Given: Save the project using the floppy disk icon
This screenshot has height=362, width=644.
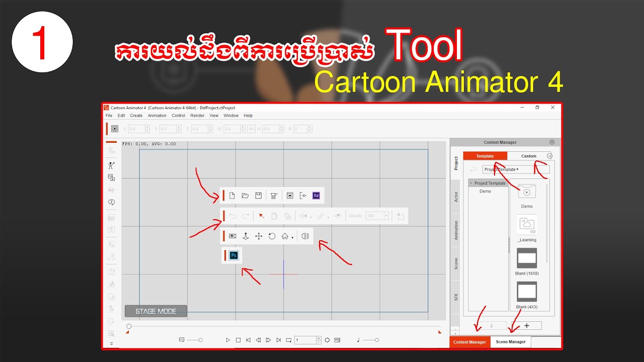Looking at the screenshot, I should coord(258,196).
